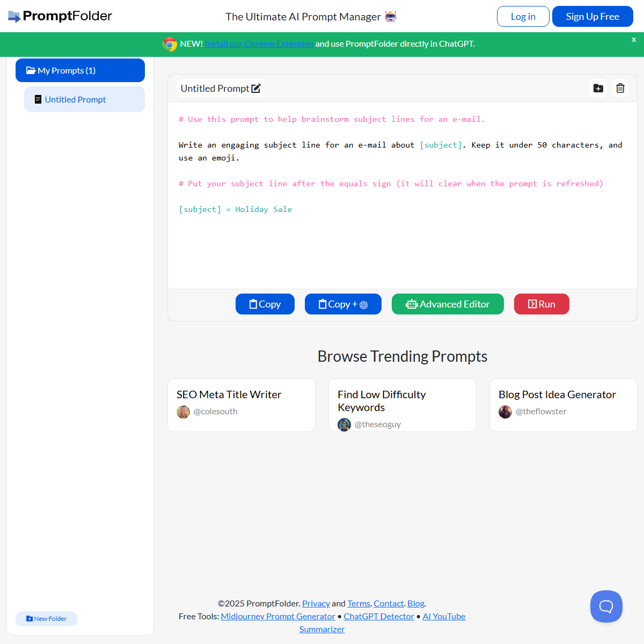Click the edit pencil icon next to Untitled Prompt
Viewport: 644px width, 644px height.
(x=256, y=89)
